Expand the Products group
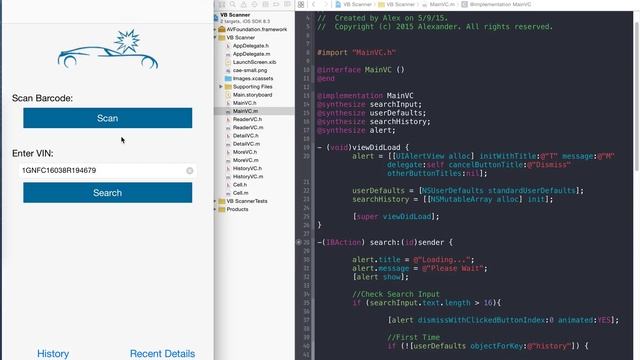 (x=215, y=209)
